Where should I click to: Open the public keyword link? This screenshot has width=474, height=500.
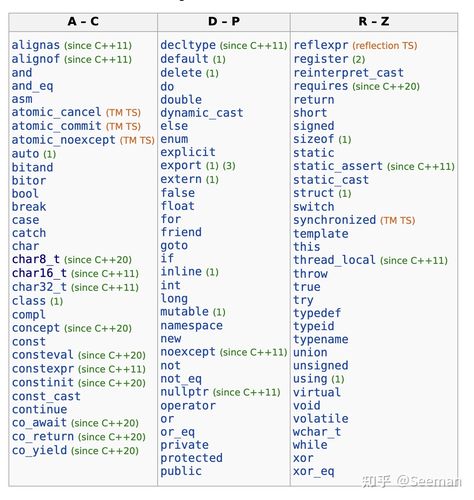pos(181,471)
